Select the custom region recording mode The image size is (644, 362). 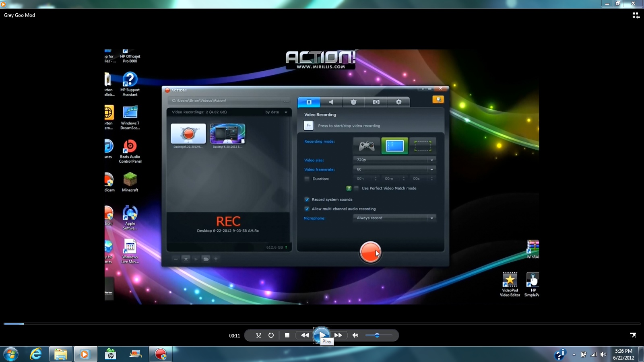423,146
